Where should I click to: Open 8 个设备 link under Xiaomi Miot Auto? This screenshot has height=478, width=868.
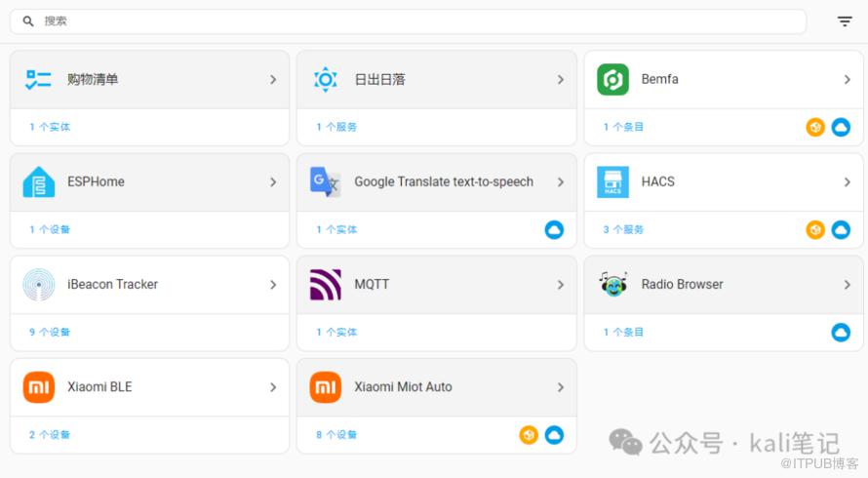tap(336, 435)
